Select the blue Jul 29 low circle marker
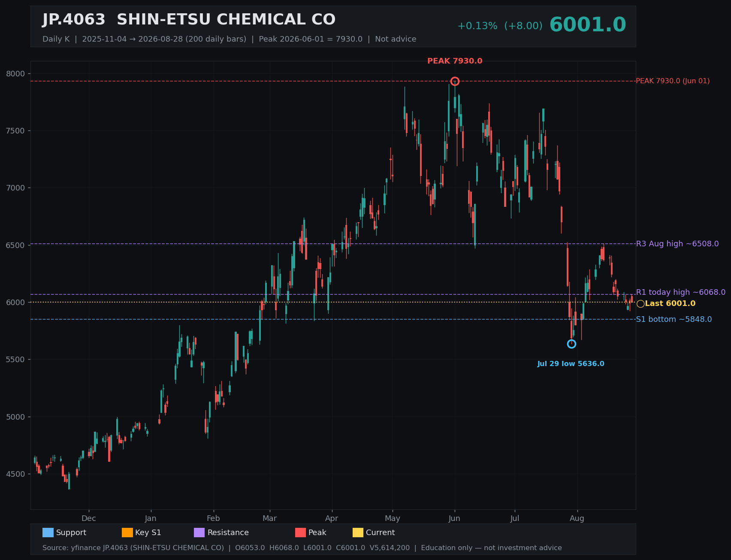The width and height of the screenshot is (731, 560). [x=571, y=344]
